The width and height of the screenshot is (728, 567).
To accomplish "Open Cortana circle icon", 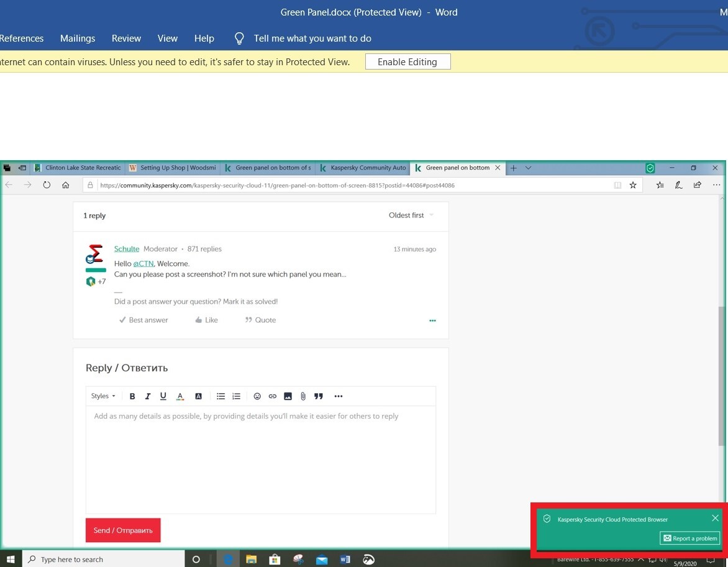I will [196, 559].
